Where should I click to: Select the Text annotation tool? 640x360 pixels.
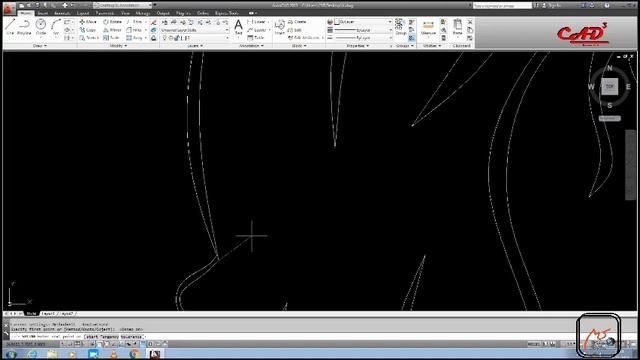point(238,27)
